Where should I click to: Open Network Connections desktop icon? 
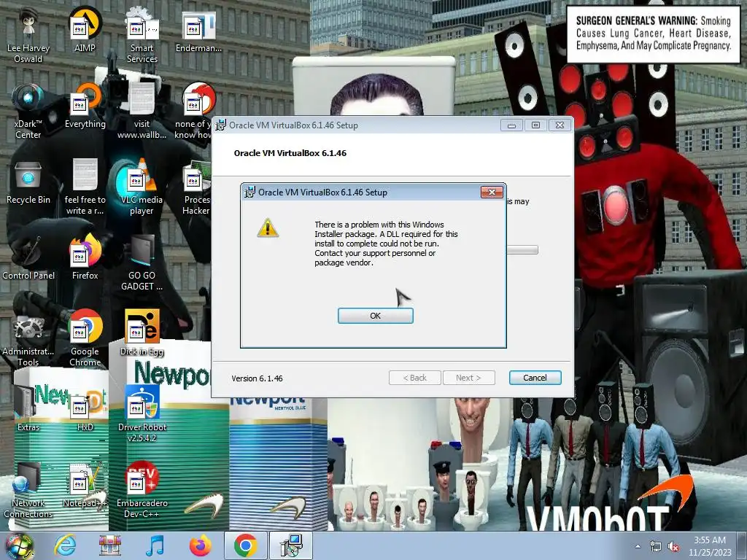tap(28, 491)
